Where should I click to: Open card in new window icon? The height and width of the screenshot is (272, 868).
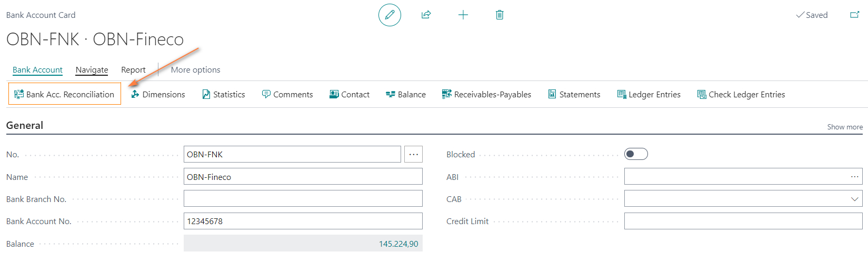coord(855,15)
